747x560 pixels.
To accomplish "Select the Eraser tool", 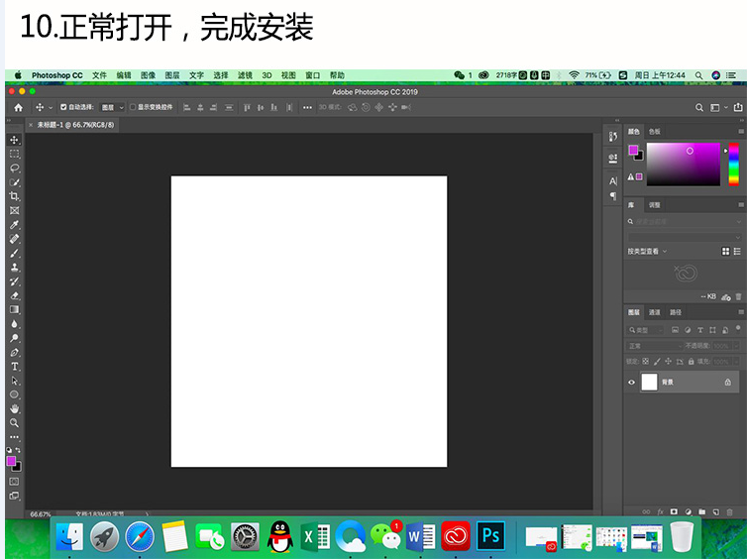I will click(x=14, y=295).
